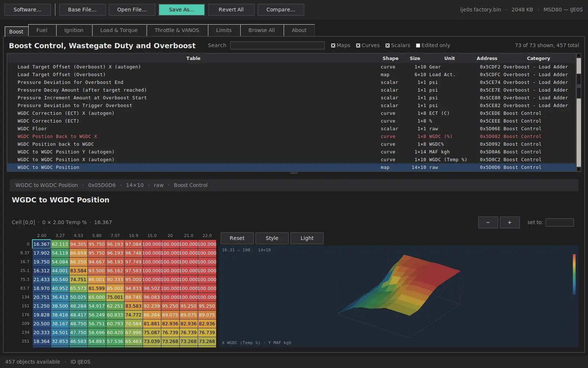Select the WGDC Floor scalar row
The image size is (588, 368).
291,129
